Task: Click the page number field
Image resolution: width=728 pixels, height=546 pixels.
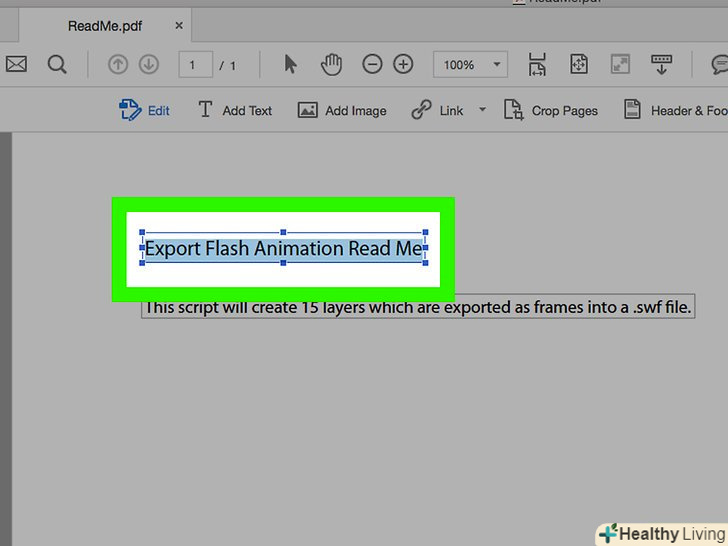Action: [195, 65]
